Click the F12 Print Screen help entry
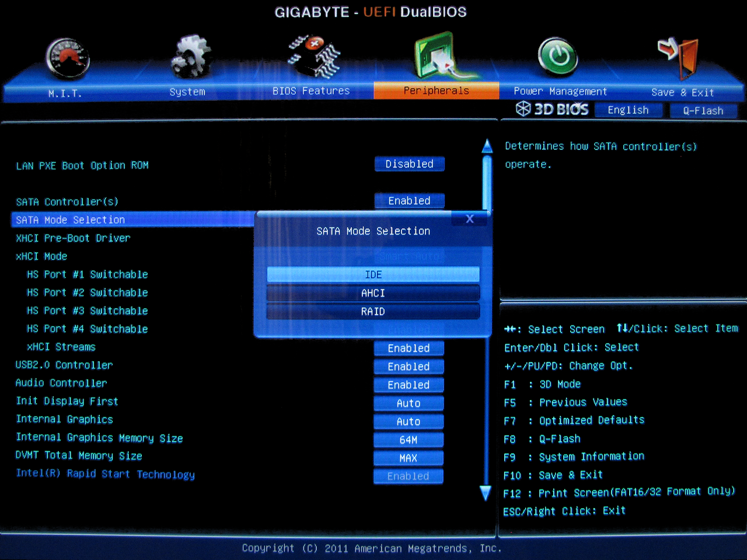The width and height of the screenshot is (747, 560). point(620,492)
